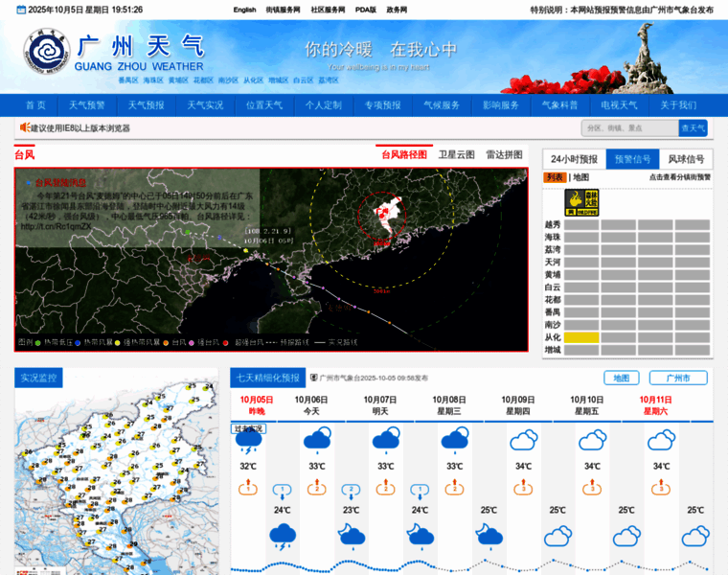Click the 番禺区 district link

(128, 80)
